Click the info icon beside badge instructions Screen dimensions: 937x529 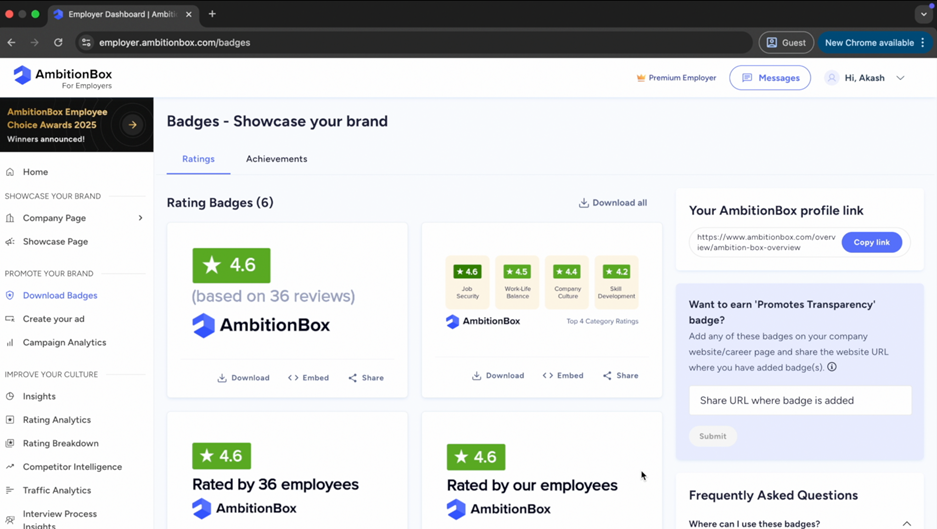832,367
